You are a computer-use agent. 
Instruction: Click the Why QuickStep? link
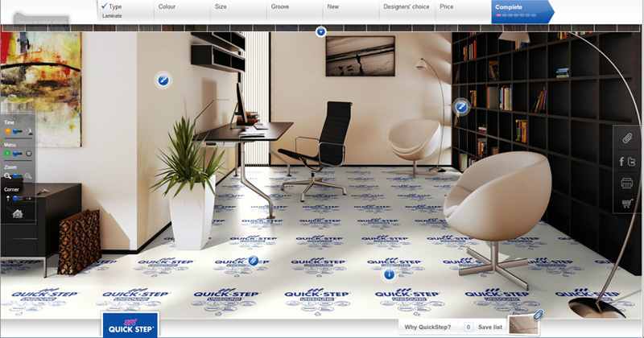(x=427, y=327)
